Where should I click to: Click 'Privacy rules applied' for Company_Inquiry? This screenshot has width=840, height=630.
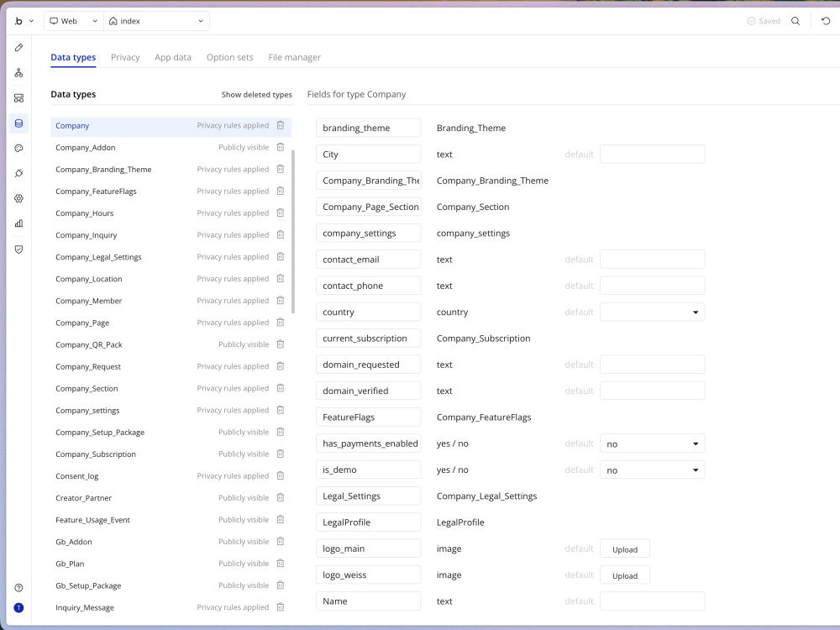[x=233, y=234]
